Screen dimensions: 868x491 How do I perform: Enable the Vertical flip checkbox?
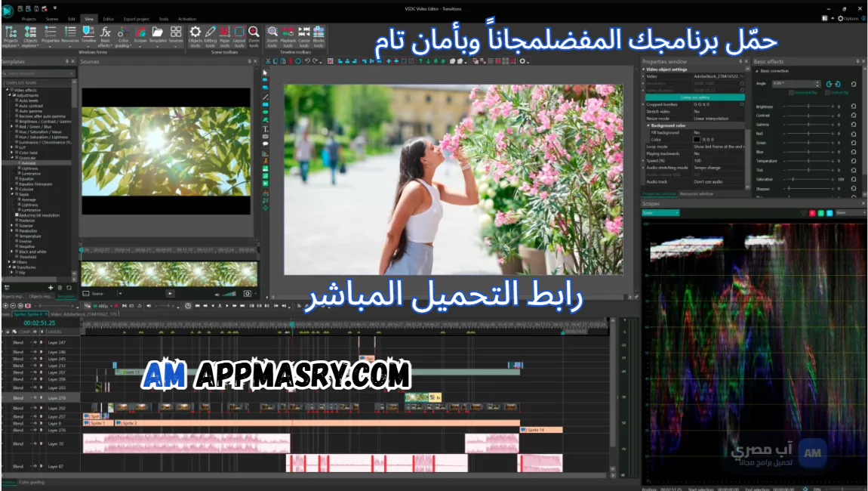click(x=827, y=93)
